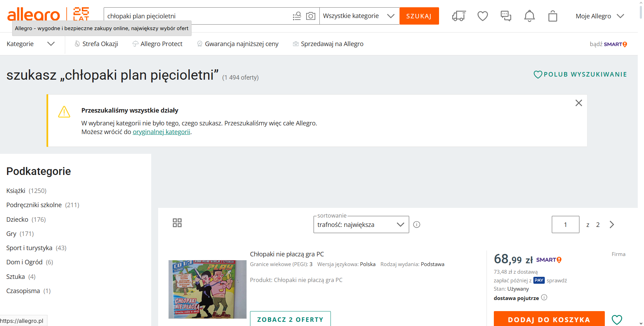Go to next results page arrow
Screen dimensions: 644x326
pyautogui.click(x=612, y=224)
